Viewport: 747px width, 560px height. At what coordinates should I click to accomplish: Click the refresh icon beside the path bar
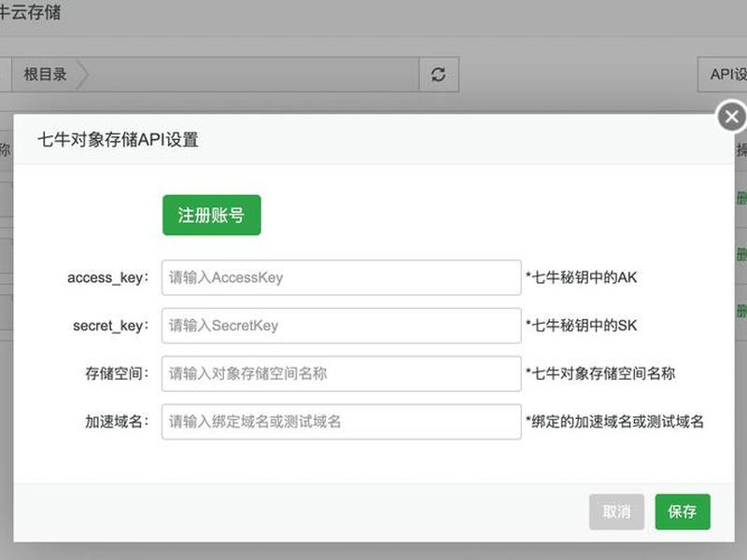[x=438, y=75]
